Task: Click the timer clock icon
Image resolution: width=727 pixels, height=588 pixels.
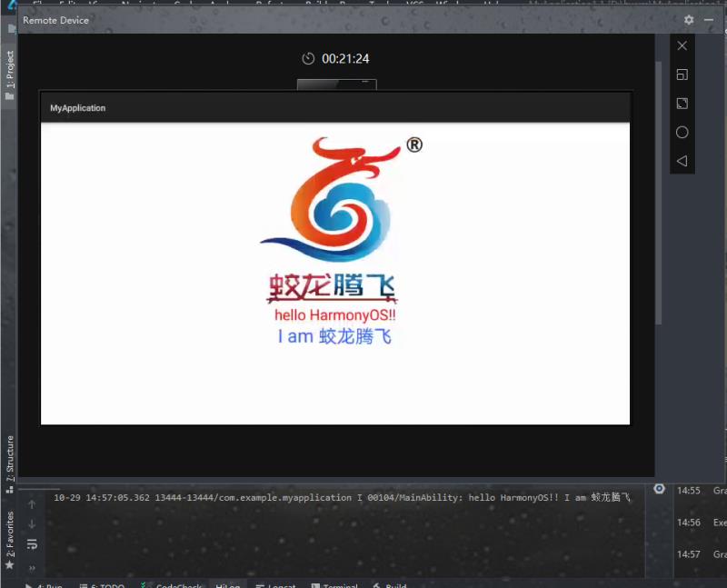Action: [x=308, y=59]
